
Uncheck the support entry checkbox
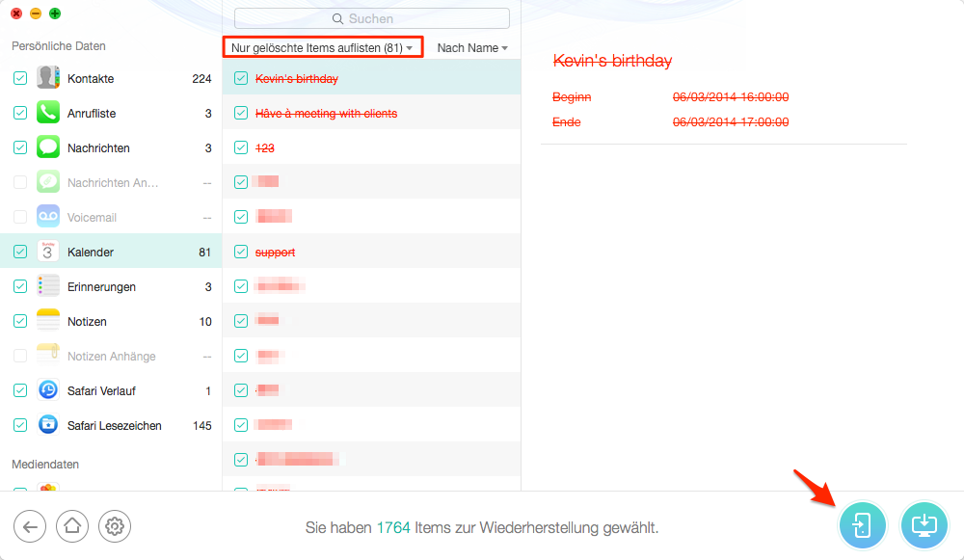241,252
